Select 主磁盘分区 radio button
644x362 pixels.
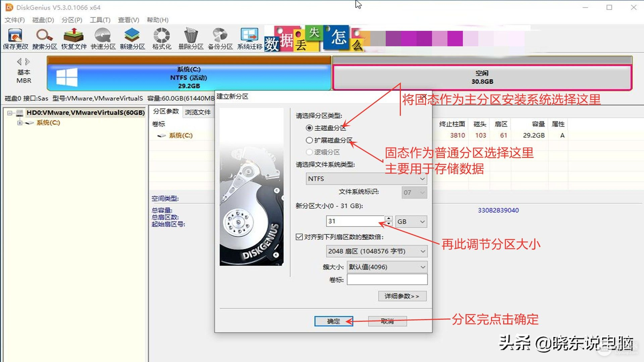point(309,128)
